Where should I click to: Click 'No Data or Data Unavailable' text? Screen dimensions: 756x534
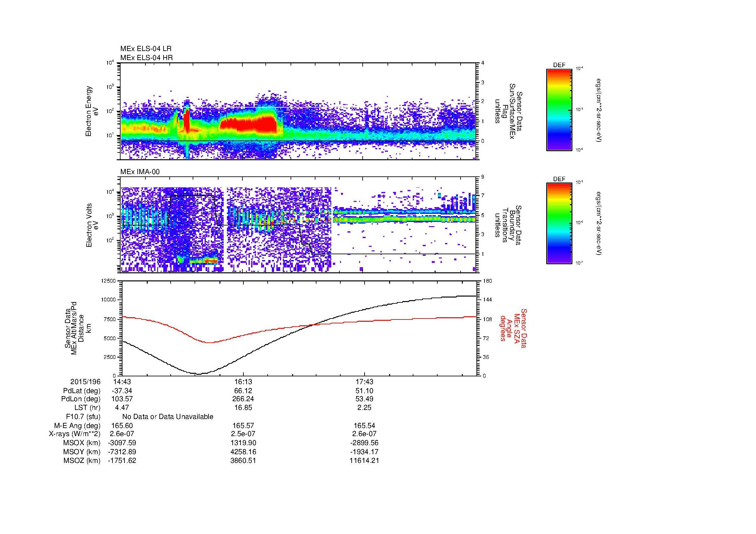coord(168,417)
